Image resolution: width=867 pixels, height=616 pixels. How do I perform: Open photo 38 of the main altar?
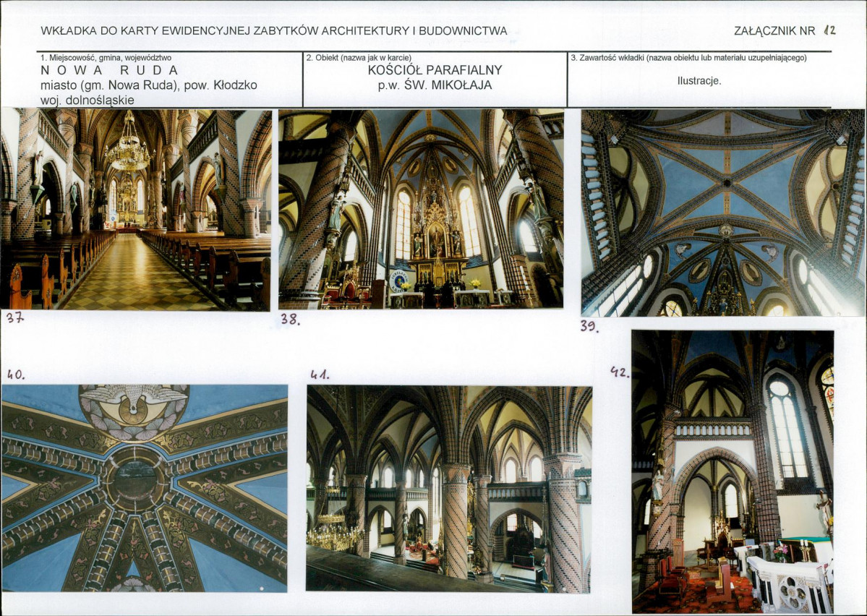[x=421, y=208]
